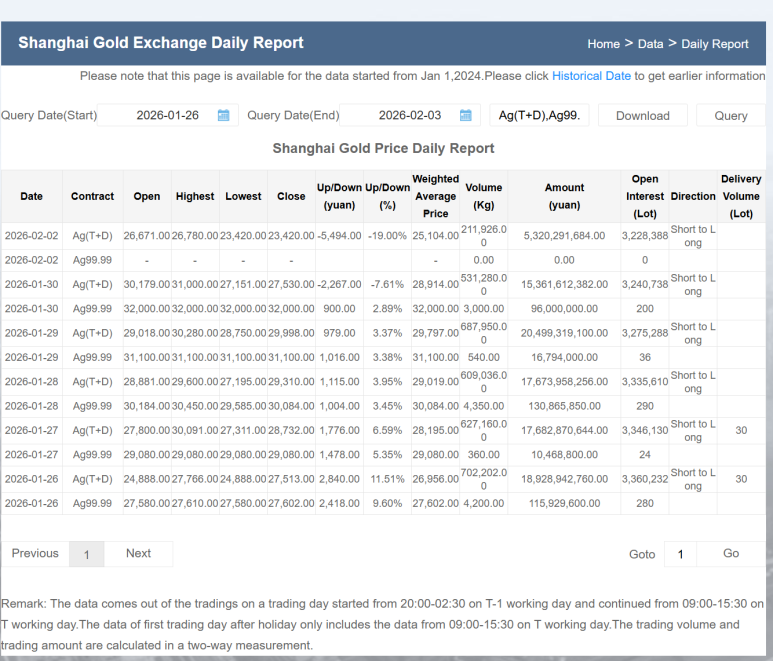Click the 115,929,600.00 amount cell
Screen dimensions: 773x661
[564, 503]
